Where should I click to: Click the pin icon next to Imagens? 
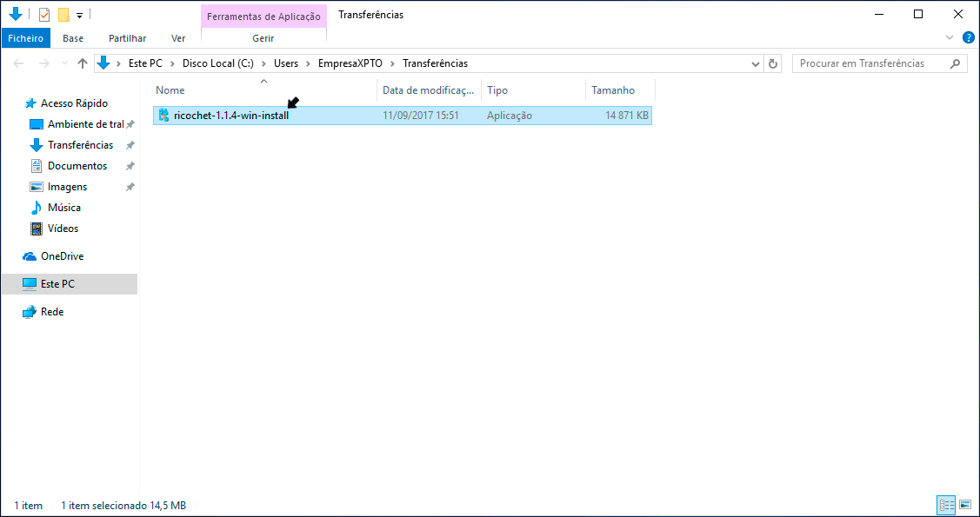point(130,187)
